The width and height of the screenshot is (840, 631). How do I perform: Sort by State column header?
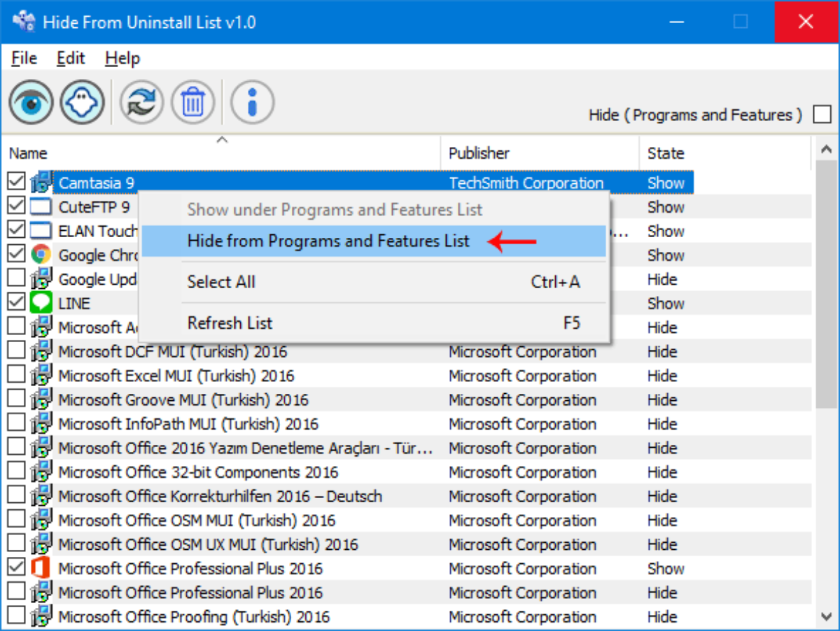665,153
